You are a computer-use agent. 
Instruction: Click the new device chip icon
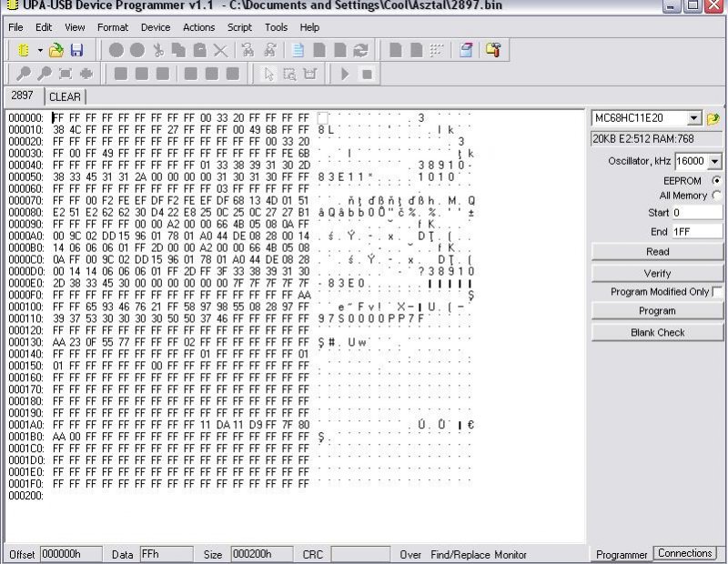click(x=24, y=50)
